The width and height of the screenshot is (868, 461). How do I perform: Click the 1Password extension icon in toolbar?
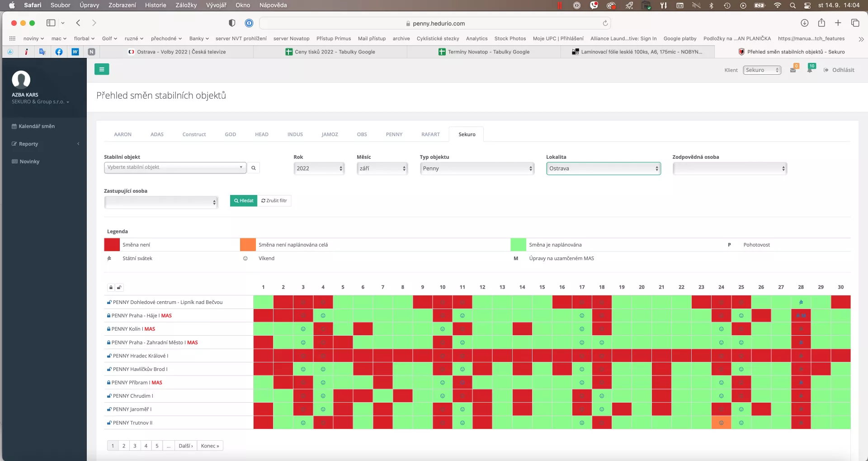click(249, 23)
